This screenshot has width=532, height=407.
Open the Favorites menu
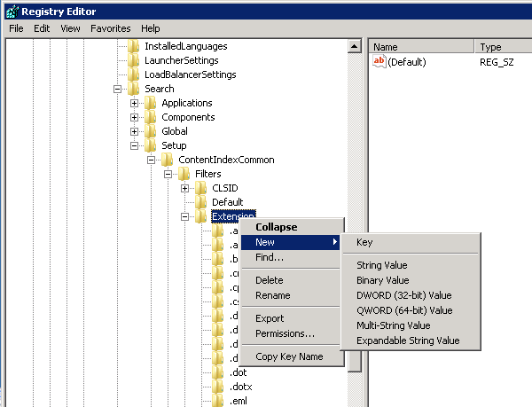click(x=111, y=28)
